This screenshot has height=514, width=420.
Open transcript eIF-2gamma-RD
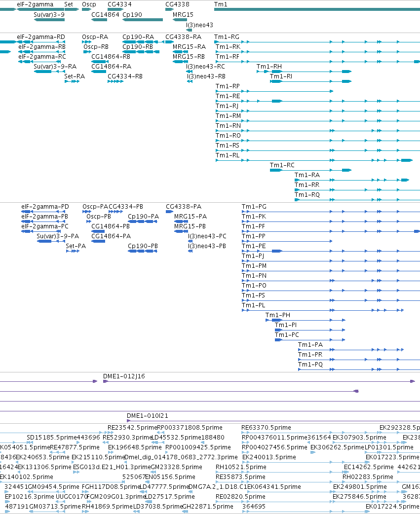coord(41,37)
